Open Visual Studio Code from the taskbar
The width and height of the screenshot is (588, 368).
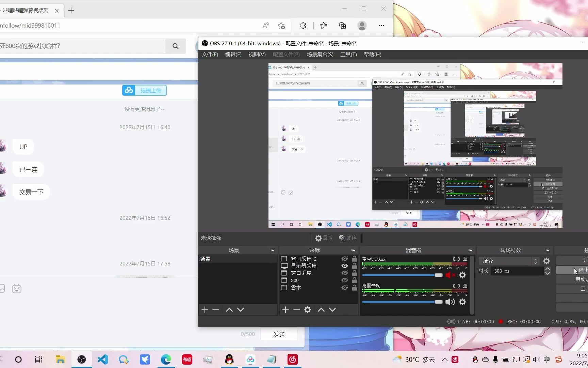[103, 359]
